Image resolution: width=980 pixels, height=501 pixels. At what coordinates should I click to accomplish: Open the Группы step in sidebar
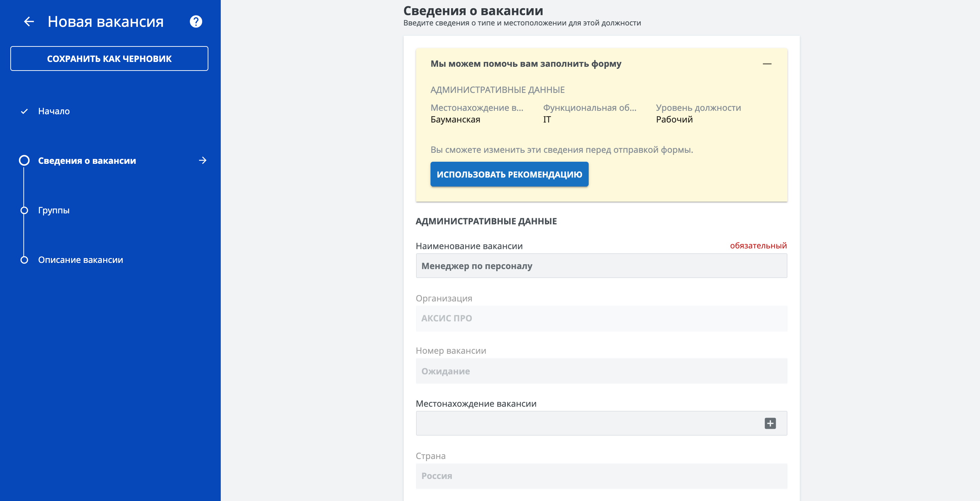click(54, 210)
